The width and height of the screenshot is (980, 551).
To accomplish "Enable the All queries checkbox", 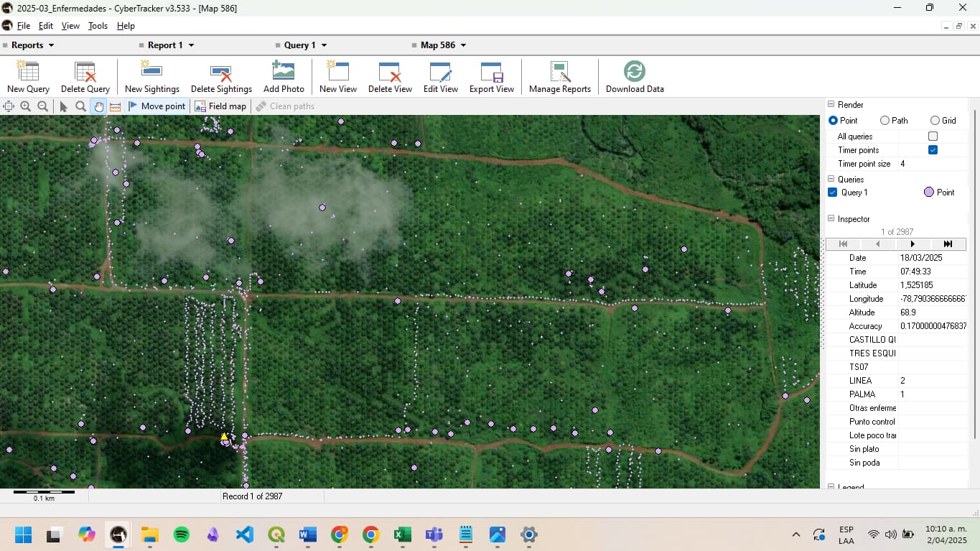I will pyautogui.click(x=933, y=136).
